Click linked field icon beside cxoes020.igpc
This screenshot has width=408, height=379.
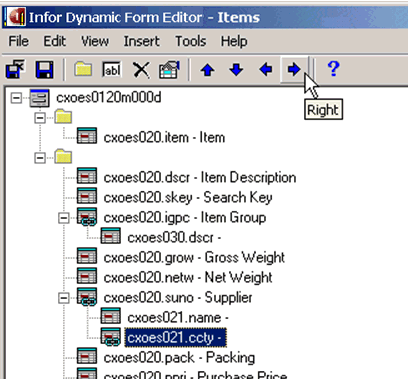pos(87,217)
